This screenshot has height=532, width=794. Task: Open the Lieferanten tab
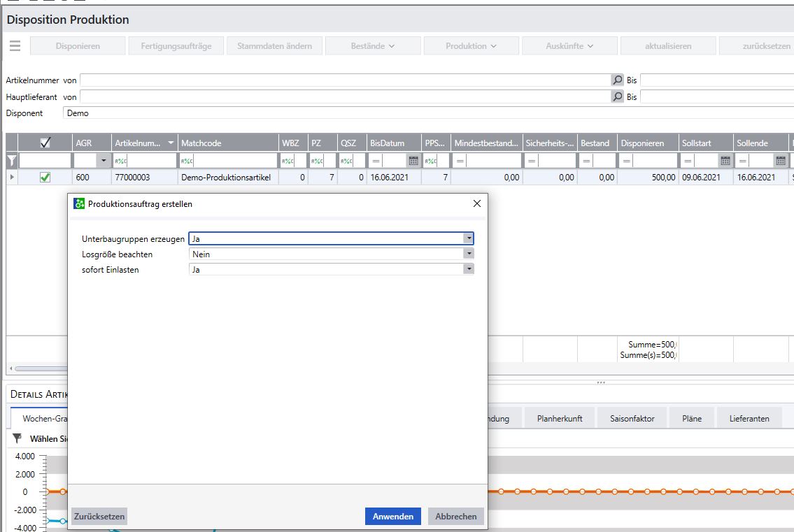(749, 419)
